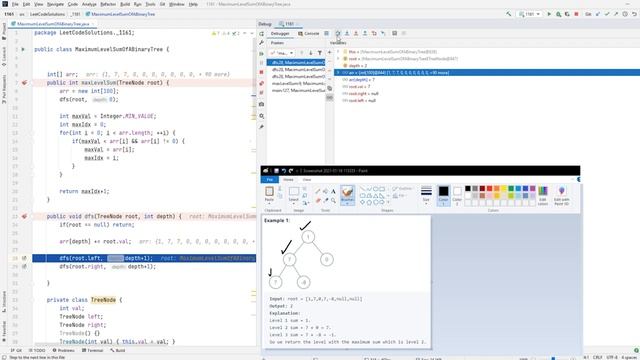Image resolution: width=640 pixels, height=360 pixels.
Task: Open the Refactor menu
Action: click(x=108, y=4)
